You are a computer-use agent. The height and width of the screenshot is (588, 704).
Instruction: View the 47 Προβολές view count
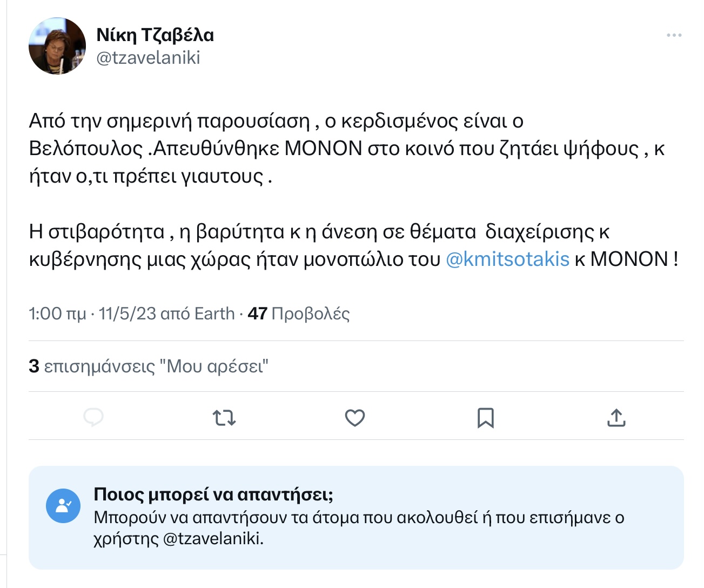pos(299,313)
